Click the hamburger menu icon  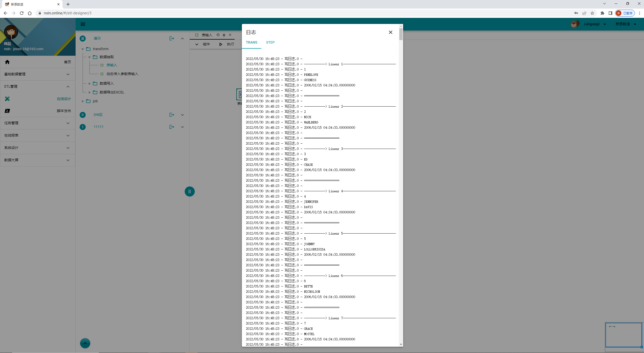83,24
